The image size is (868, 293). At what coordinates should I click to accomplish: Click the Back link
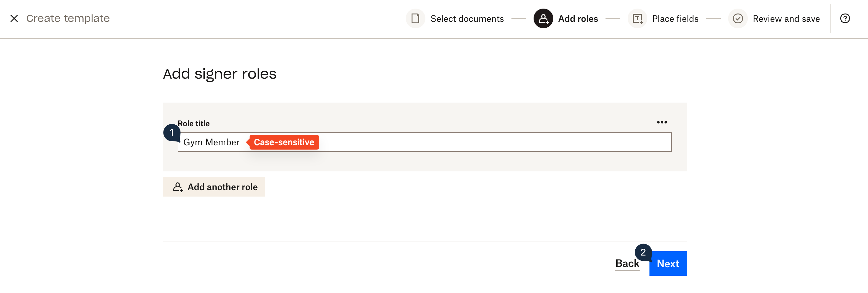click(x=627, y=264)
